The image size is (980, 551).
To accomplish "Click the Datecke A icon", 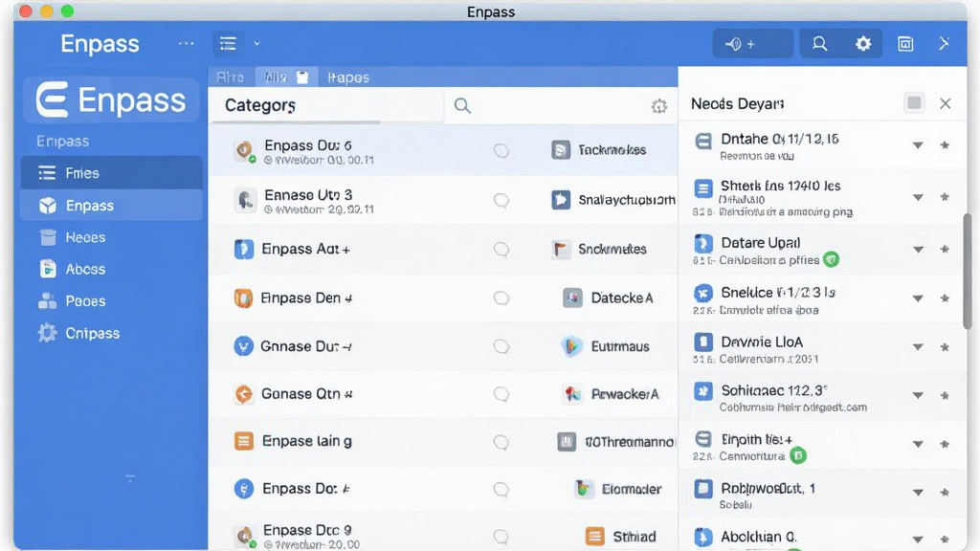I will [572, 298].
